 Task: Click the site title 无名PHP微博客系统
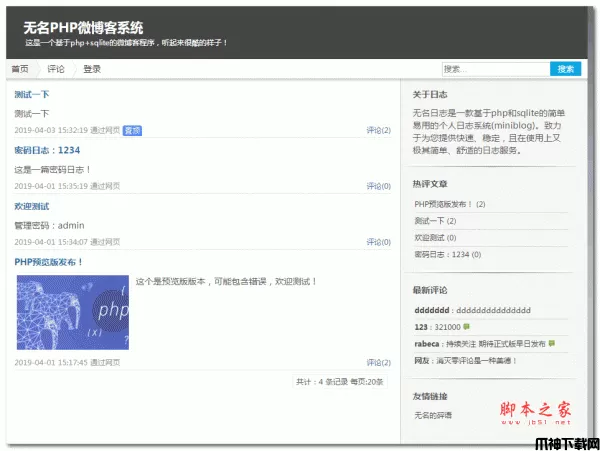click(83, 27)
